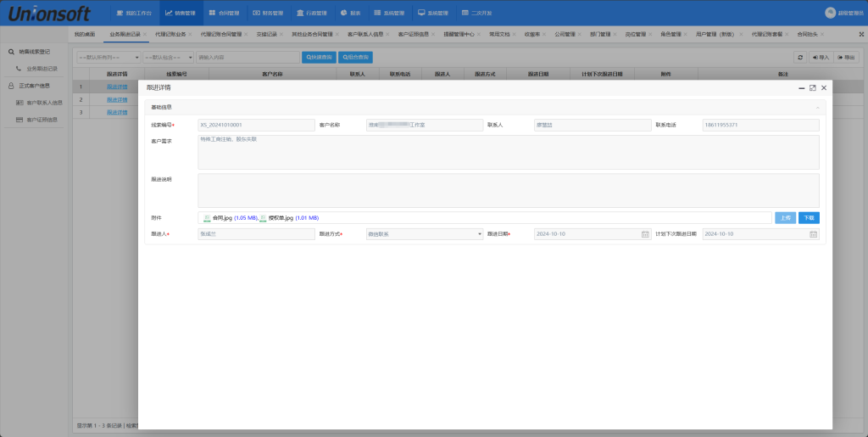
Task: Open 二次开发 top menu
Action: [x=477, y=13]
